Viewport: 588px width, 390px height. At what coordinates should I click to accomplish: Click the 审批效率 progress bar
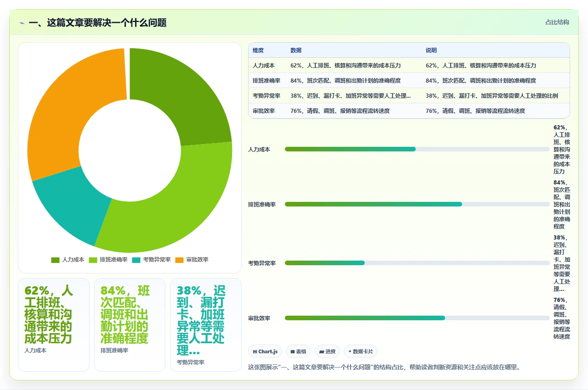pyautogui.click(x=417, y=318)
